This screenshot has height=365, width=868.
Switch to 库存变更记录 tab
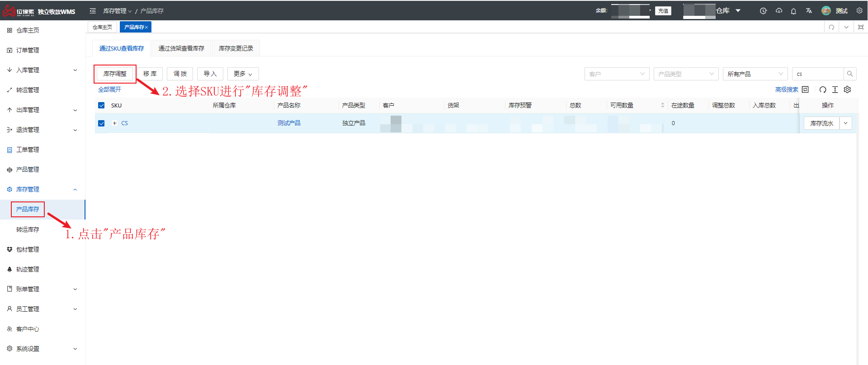pos(236,48)
